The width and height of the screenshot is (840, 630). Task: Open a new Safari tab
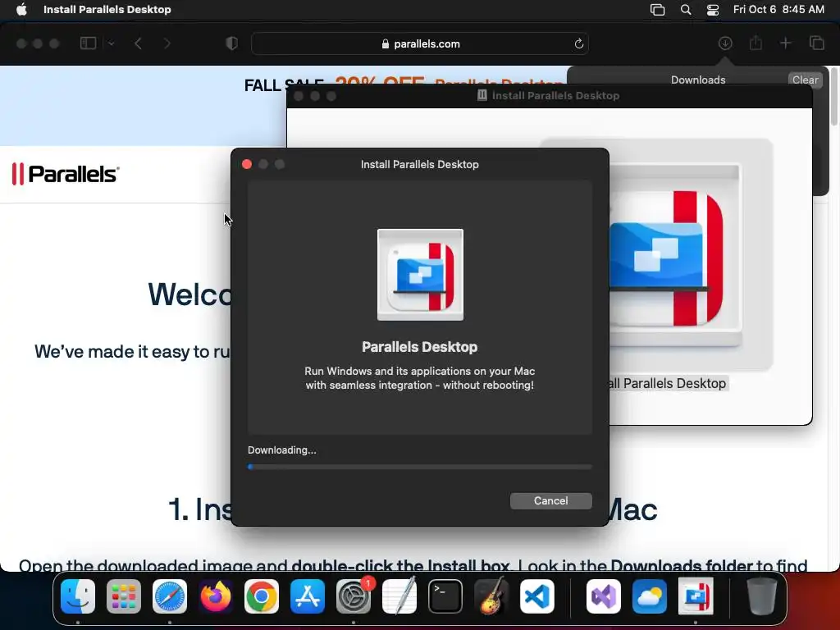785,43
